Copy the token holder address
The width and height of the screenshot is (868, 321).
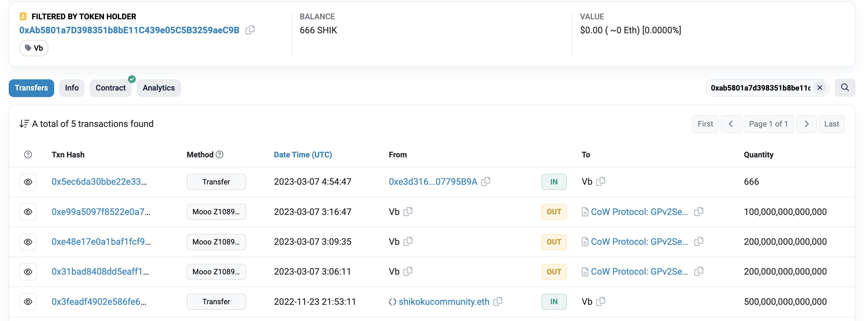click(250, 30)
